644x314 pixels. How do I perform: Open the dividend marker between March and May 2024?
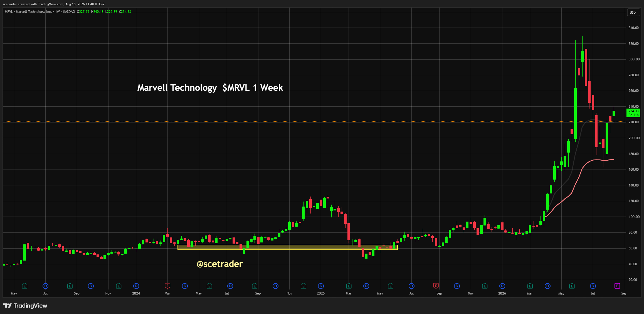pos(185,286)
